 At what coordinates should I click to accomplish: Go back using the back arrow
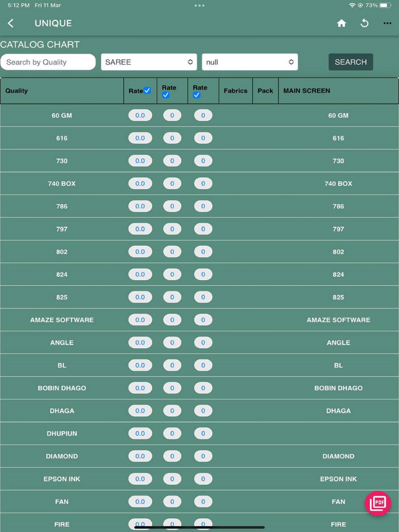11,23
